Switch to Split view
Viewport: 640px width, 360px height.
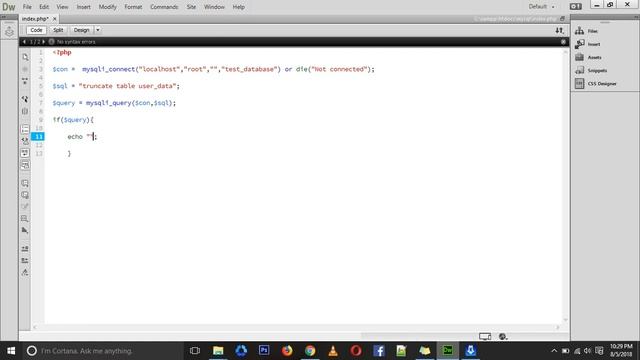coord(58,30)
